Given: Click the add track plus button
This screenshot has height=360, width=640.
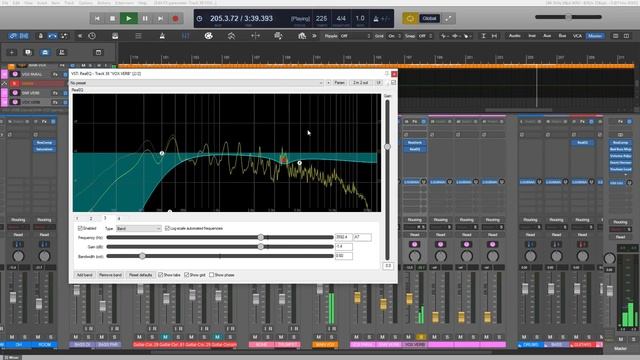Looking at the screenshot, I should pyautogui.click(x=11, y=52).
